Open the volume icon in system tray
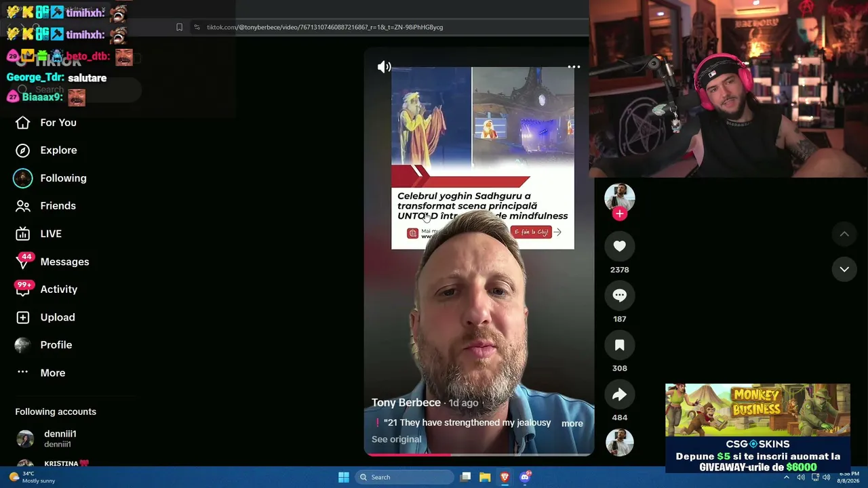This screenshot has width=868, height=488. (826, 477)
